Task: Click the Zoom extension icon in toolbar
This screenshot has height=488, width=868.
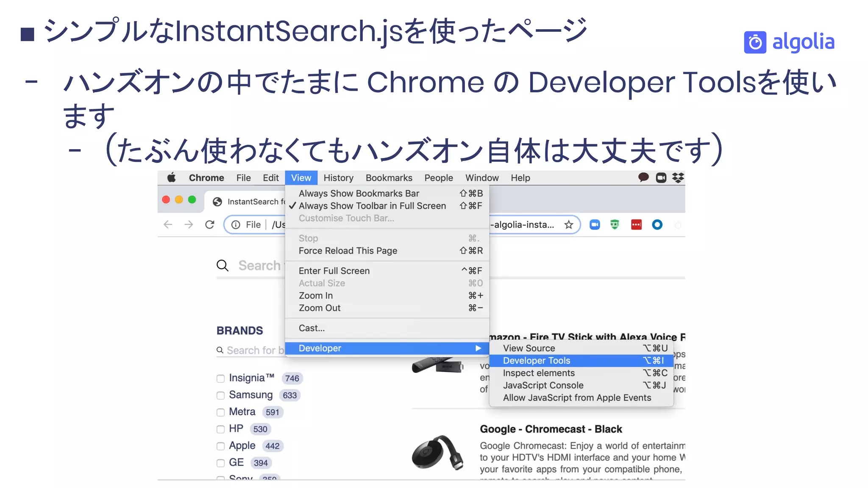Action: (595, 225)
